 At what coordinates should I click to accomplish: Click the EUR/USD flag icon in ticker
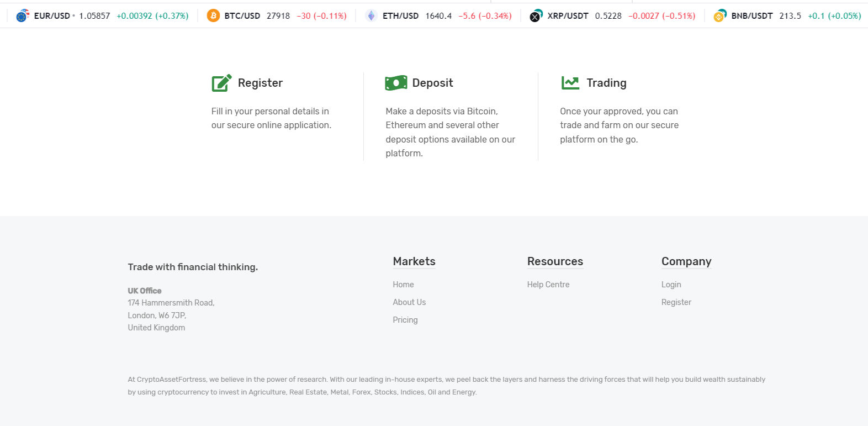[22, 16]
